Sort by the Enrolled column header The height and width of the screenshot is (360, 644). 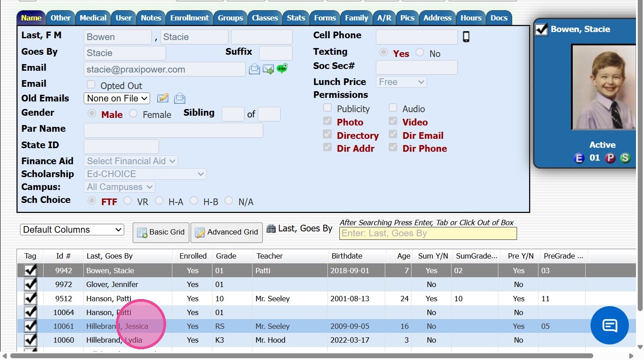(192, 256)
